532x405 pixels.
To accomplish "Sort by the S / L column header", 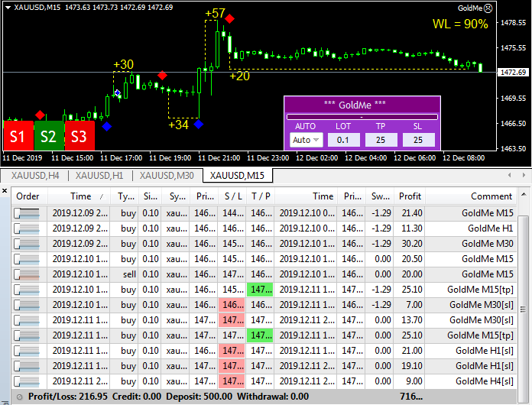I will pos(233,196).
